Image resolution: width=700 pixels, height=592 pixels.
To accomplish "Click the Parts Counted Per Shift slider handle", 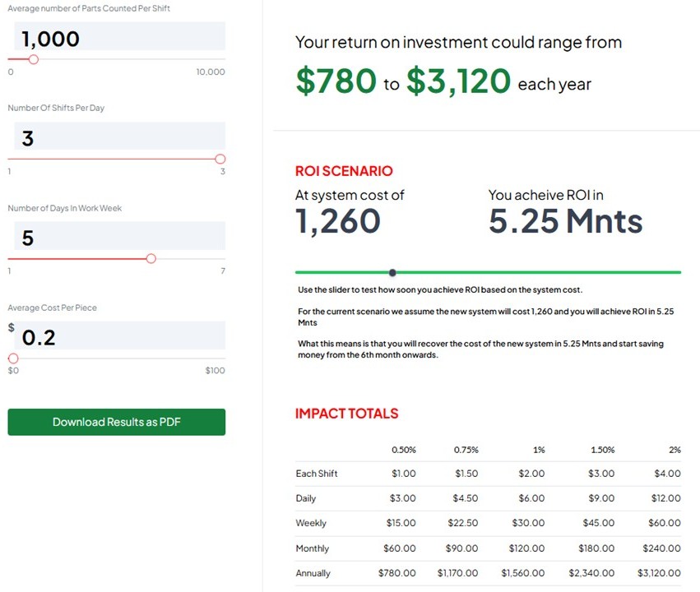I will coord(33,59).
